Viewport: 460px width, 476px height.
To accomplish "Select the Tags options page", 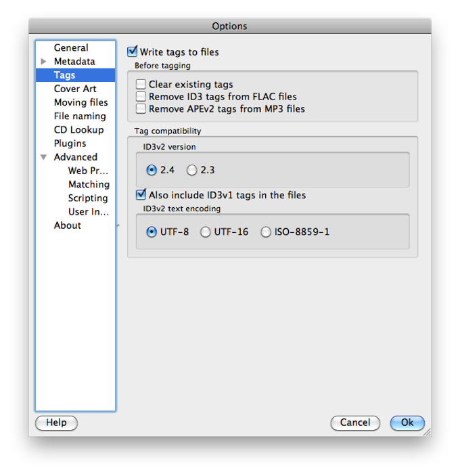I will point(76,75).
